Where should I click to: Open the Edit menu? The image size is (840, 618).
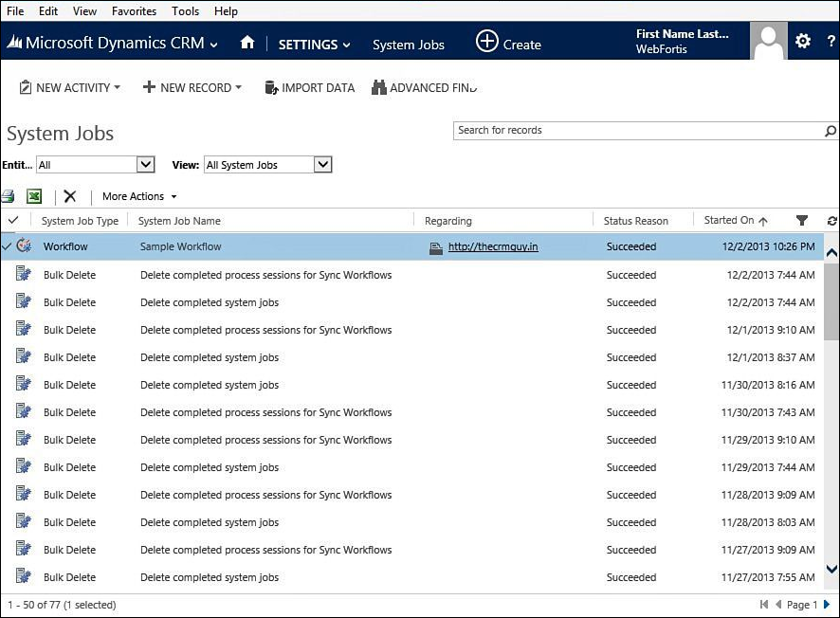coord(48,11)
